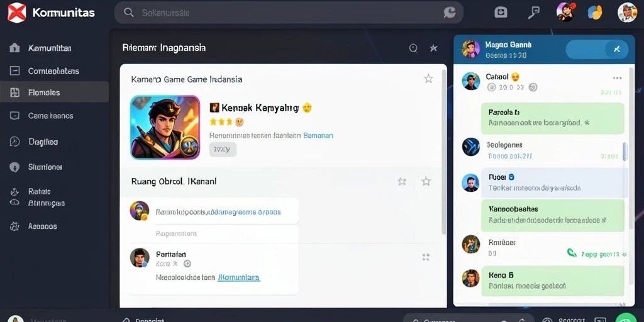Click the grey ovxy button under game description

click(223, 150)
